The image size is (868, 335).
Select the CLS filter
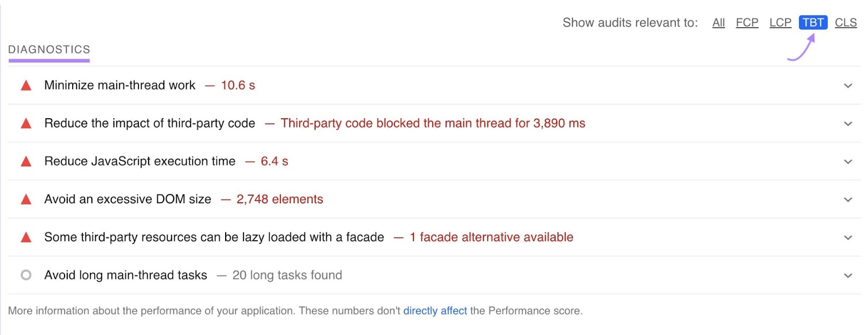pyautogui.click(x=846, y=22)
